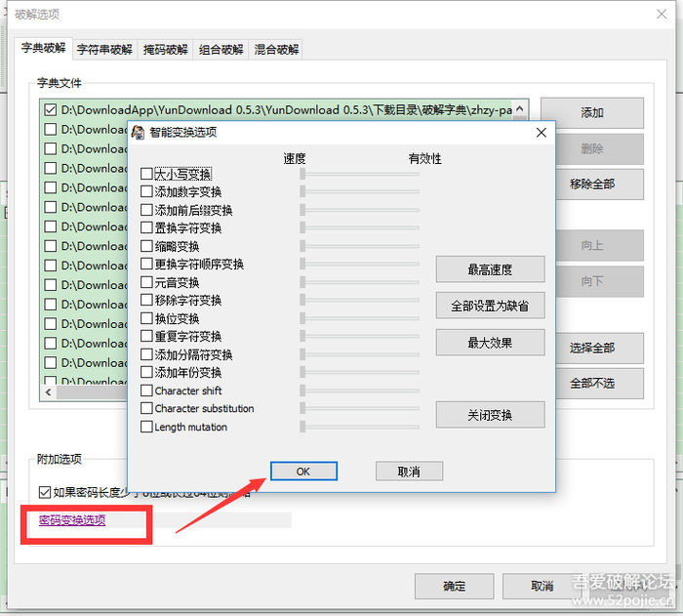This screenshot has height=616, width=683.
Task: Tick the Character substitution checkbox
Action: pyautogui.click(x=146, y=408)
